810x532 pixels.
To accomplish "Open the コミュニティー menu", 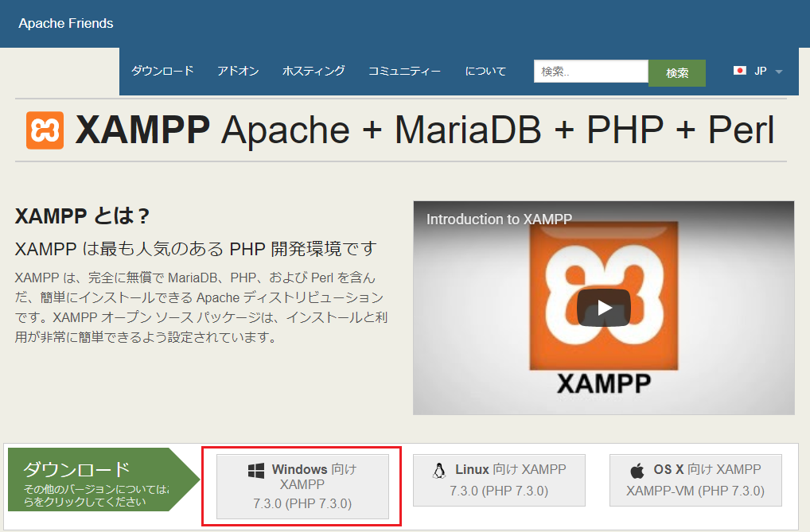I will tap(404, 71).
